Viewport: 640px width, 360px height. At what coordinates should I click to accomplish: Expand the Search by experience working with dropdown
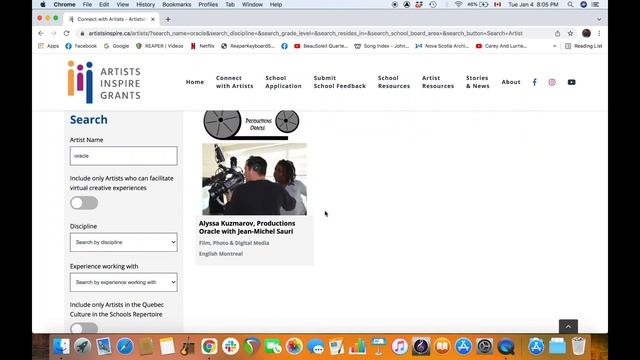pyautogui.click(x=124, y=282)
